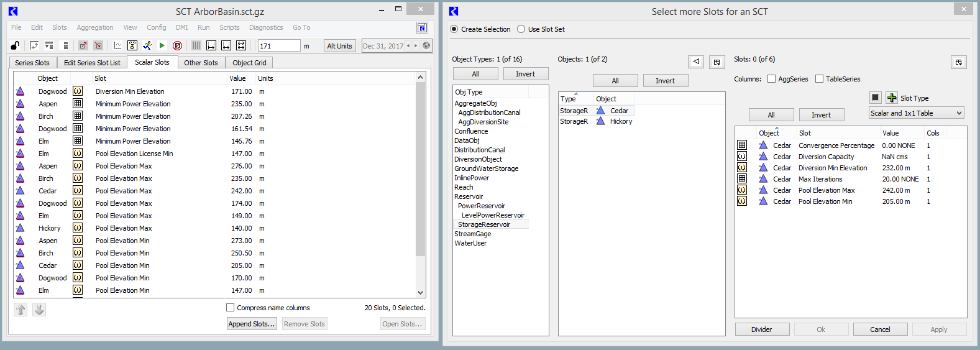This screenshot has width=980, height=350.
Task: Click the Append Slots button
Action: [x=251, y=324]
